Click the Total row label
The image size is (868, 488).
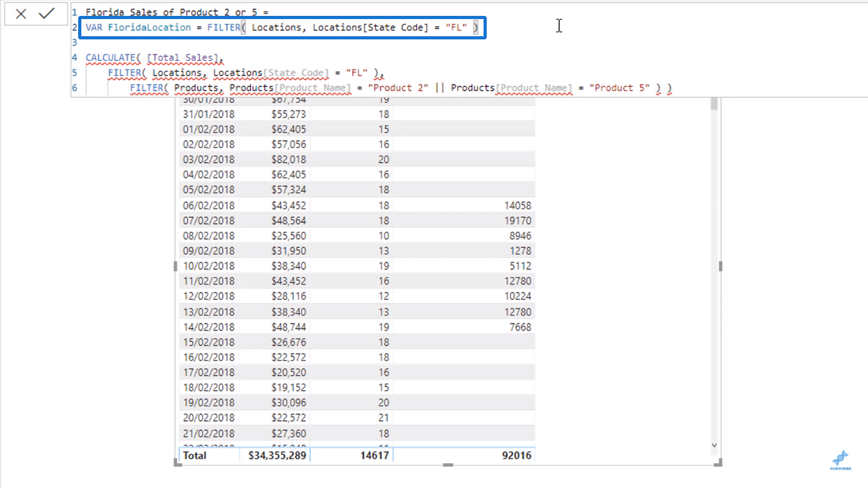point(194,456)
